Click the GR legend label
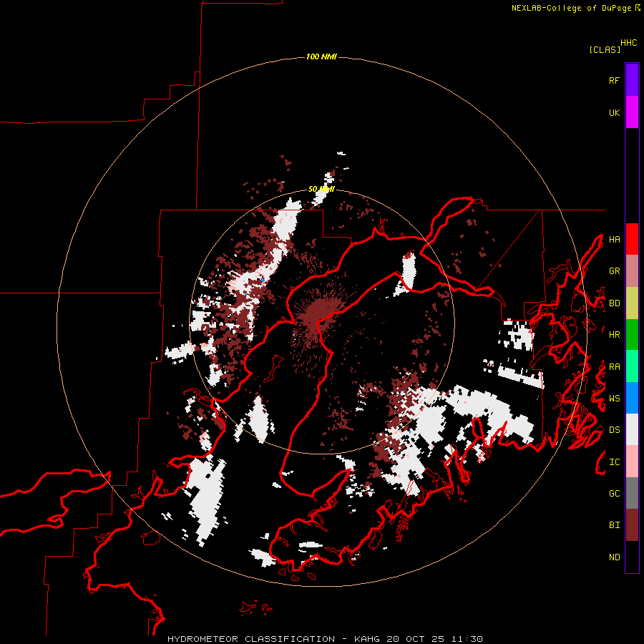This screenshot has height=644, width=644. pyautogui.click(x=614, y=271)
